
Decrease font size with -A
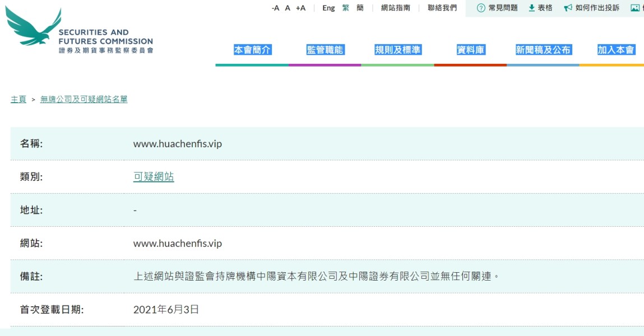click(x=276, y=8)
